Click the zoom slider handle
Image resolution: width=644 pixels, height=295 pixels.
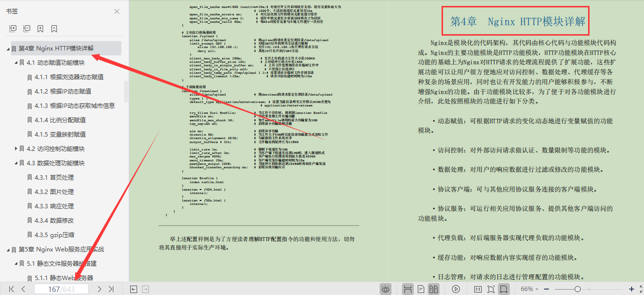(x=577, y=289)
